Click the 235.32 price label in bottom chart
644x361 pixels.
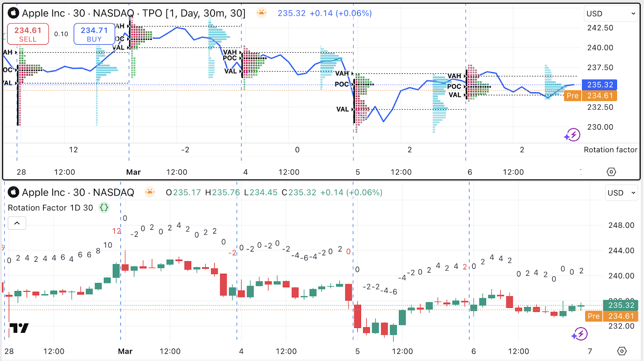[621, 305]
